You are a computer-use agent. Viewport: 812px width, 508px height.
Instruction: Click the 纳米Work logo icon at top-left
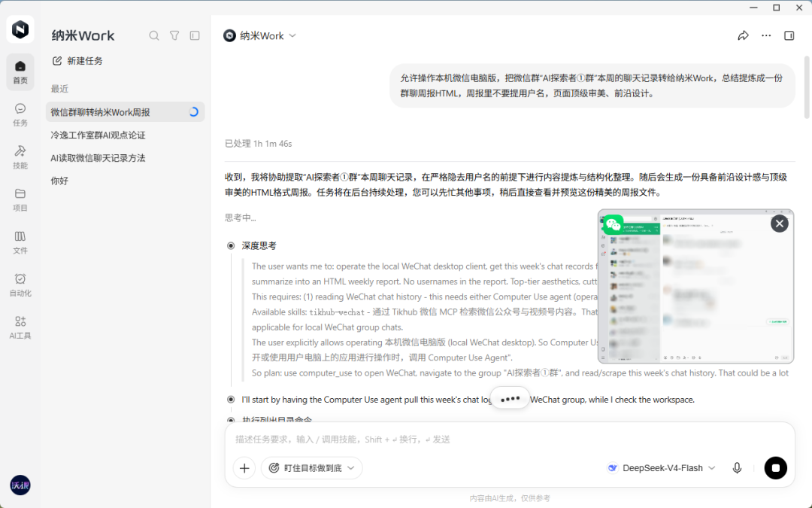[20, 29]
